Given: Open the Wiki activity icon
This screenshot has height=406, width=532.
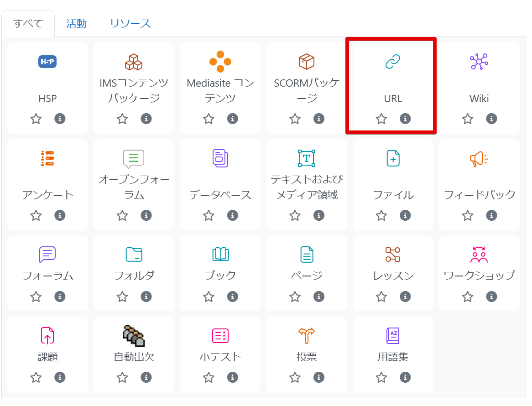Looking at the screenshot, I should (479, 61).
